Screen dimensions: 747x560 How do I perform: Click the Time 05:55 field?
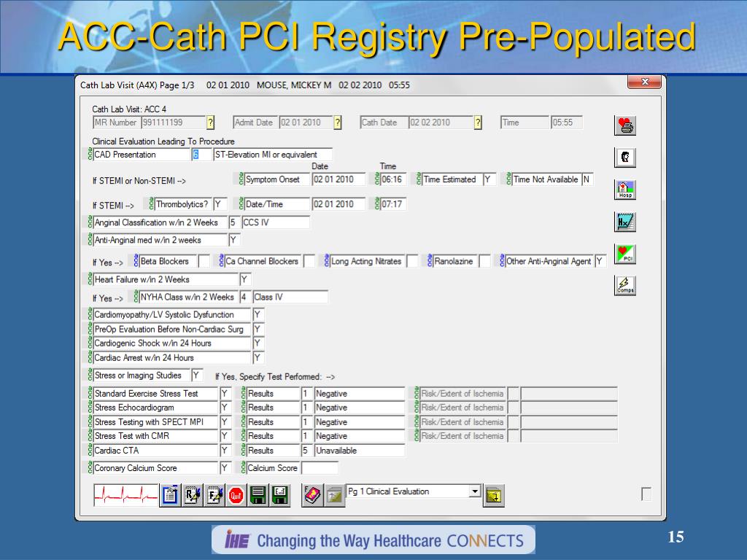point(566,122)
